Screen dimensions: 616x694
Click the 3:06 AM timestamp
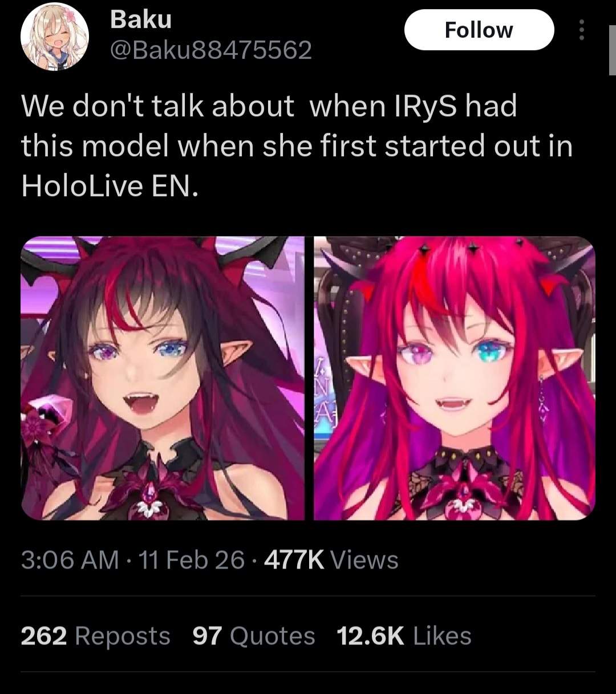coord(70,560)
